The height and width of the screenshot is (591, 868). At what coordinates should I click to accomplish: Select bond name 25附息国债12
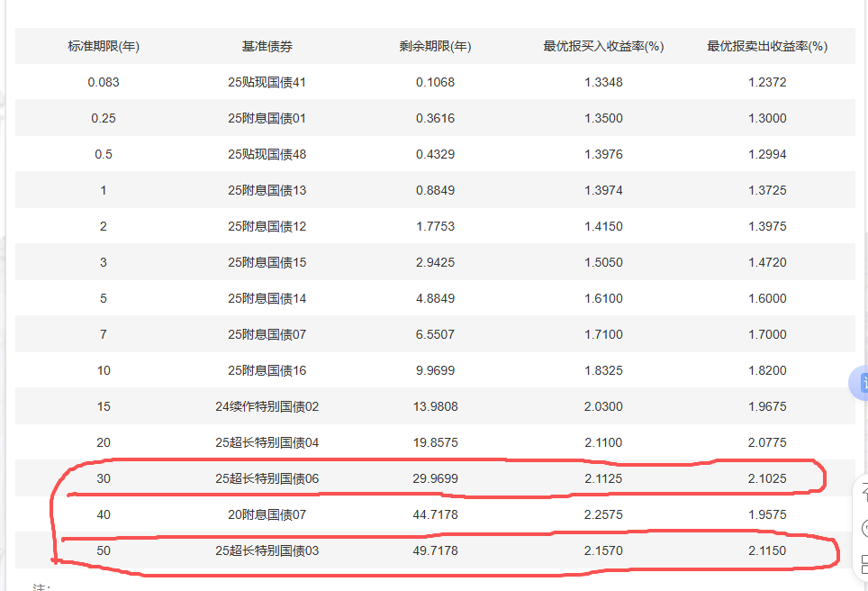pyautogui.click(x=267, y=226)
